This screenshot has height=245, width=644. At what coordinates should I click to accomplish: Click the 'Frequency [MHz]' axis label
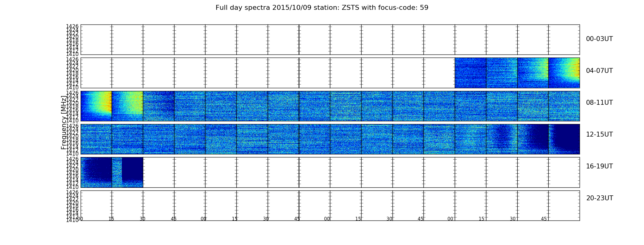(64, 123)
